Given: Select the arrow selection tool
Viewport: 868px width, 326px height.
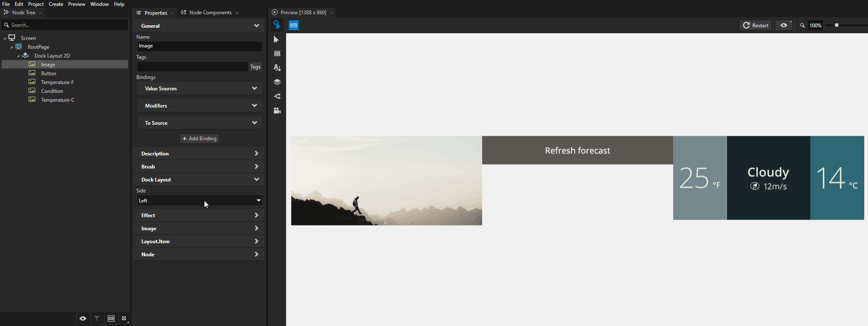Looking at the screenshot, I should pyautogui.click(x=276, y=39).
